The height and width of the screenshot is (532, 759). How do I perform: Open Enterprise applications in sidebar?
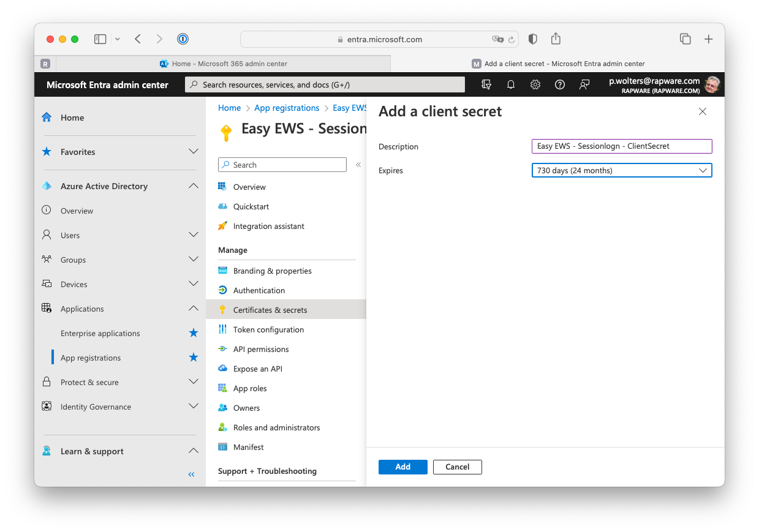click(100, 333)
